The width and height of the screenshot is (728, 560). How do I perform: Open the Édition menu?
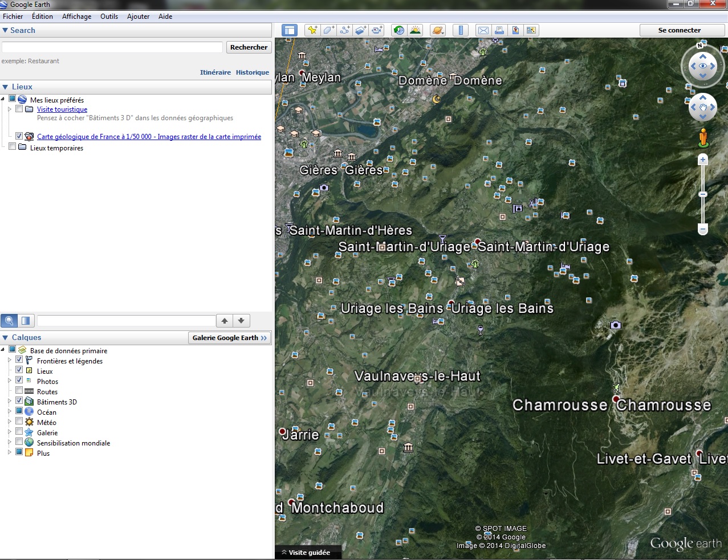(x=42, y=17)
